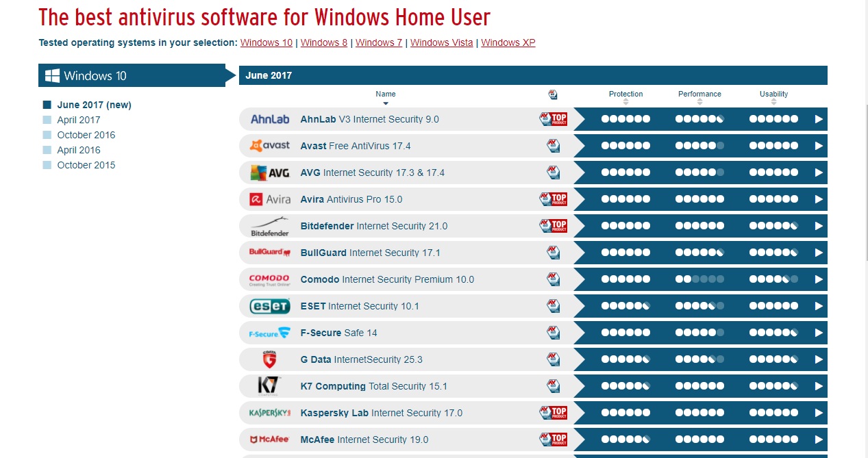
Task: Sort by Usability column
Action: click(x=773, y=102)
